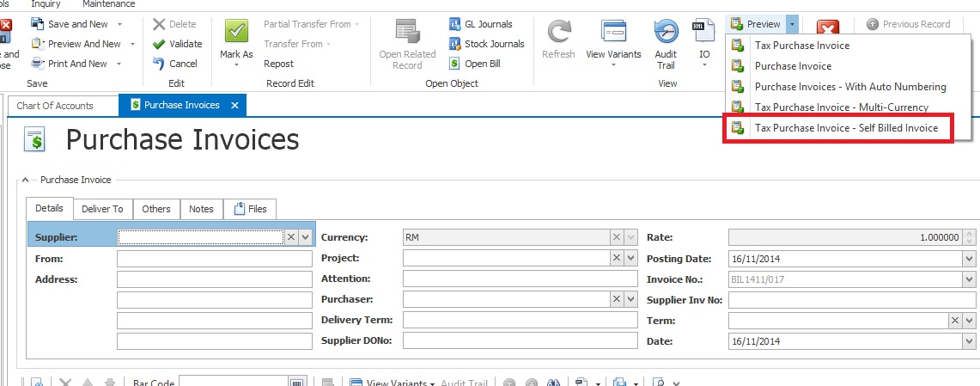
Task: Close the Purchase Invoices document tab
Action: coord(235,105)
